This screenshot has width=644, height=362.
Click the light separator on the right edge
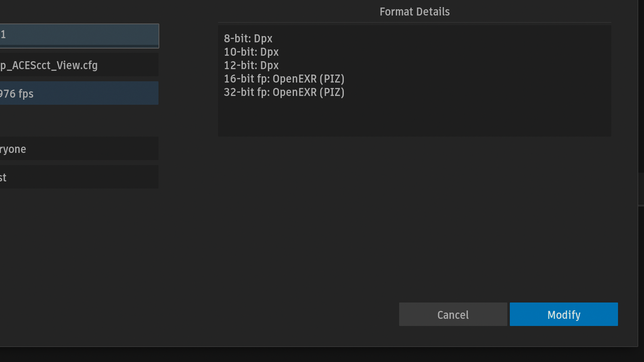641,205
